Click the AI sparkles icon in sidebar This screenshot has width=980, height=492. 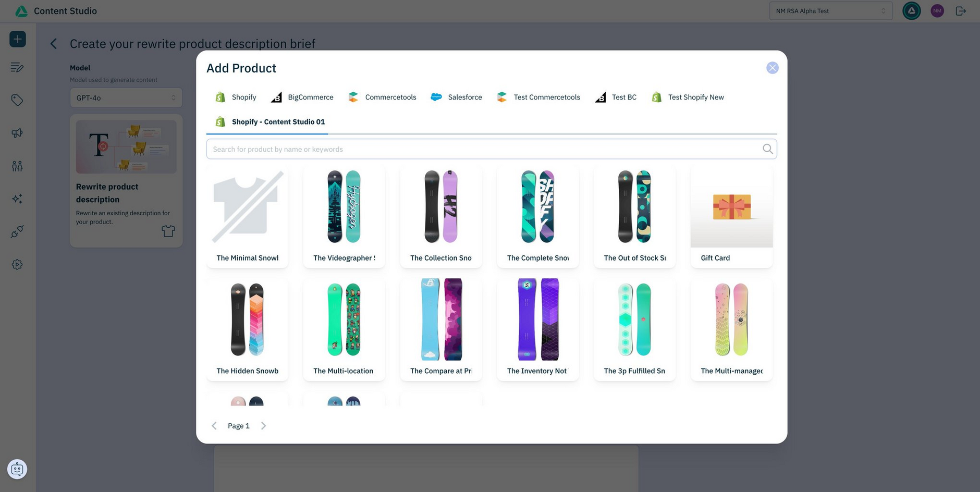click(x=17, y=199)
